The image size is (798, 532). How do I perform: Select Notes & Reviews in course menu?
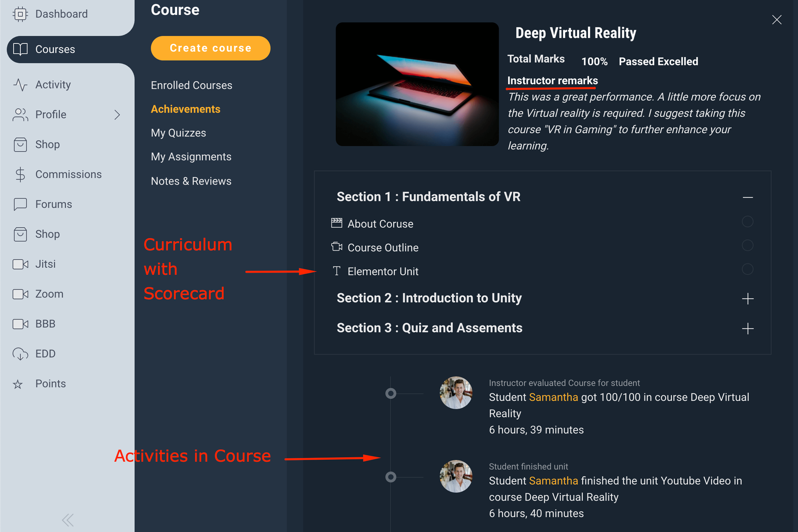pos(191,181)
